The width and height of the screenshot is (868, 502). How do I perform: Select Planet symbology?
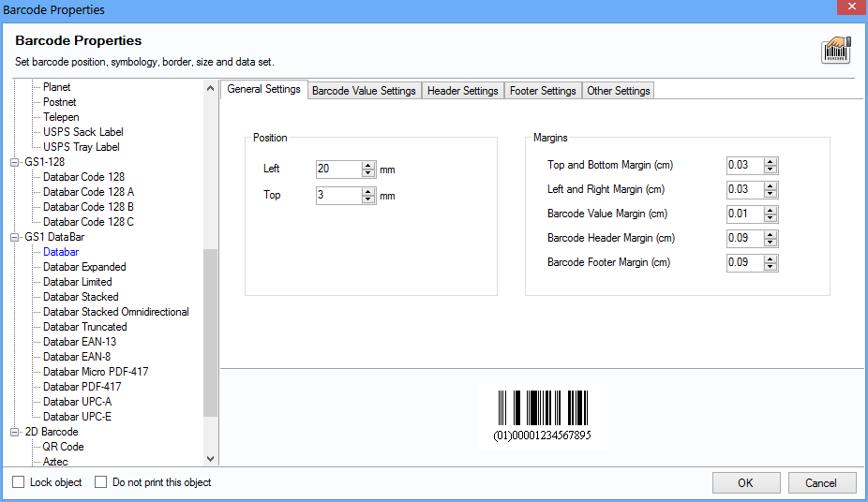point(56,87)
